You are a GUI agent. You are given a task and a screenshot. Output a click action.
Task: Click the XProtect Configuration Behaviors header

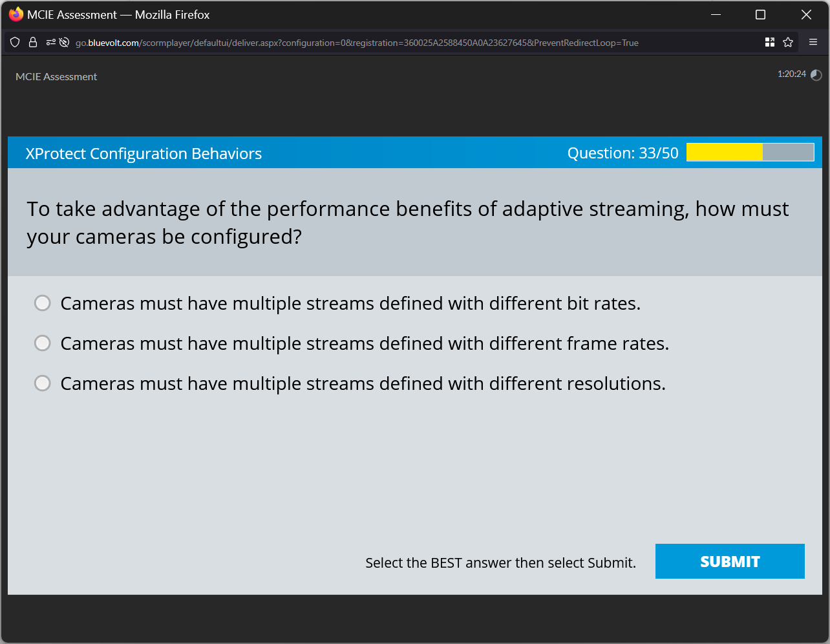point(143,153)
